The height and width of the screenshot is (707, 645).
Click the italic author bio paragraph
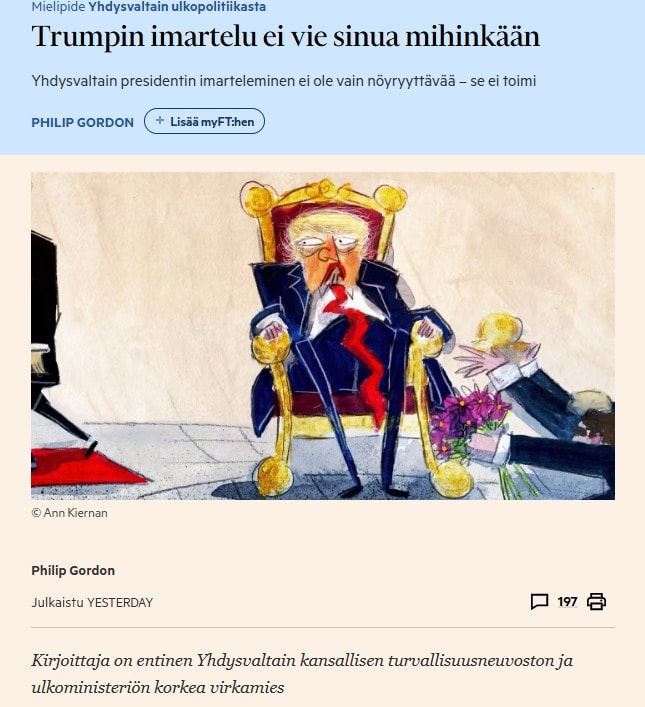point(302,674)
